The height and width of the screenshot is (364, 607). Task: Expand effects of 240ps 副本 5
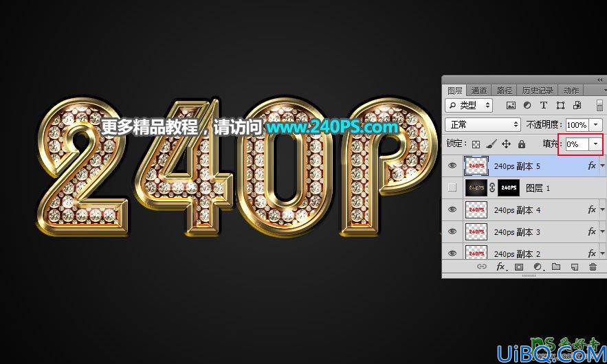point(602,166)
